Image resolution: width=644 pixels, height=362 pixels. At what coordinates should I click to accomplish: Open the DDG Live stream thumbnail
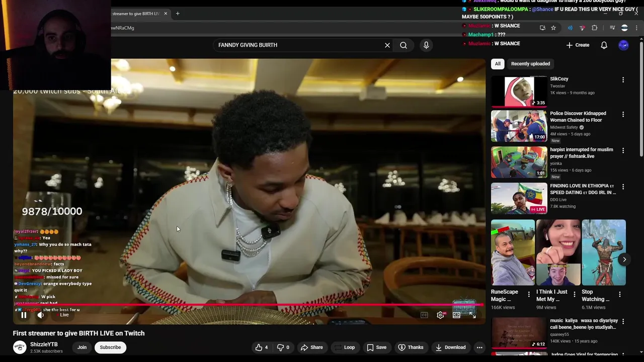pos(519,199)
